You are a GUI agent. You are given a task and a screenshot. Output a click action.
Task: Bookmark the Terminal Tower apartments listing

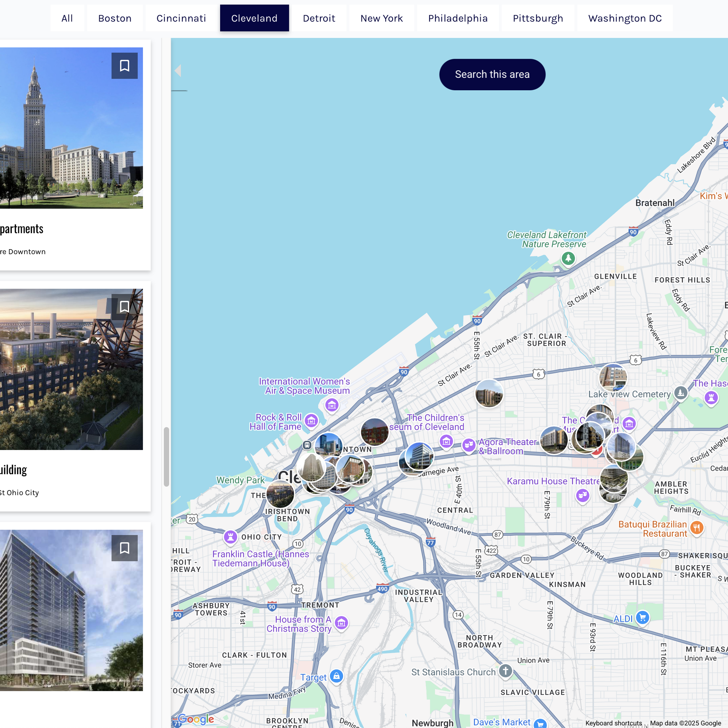pyautogui.click(x=124, y=65)
